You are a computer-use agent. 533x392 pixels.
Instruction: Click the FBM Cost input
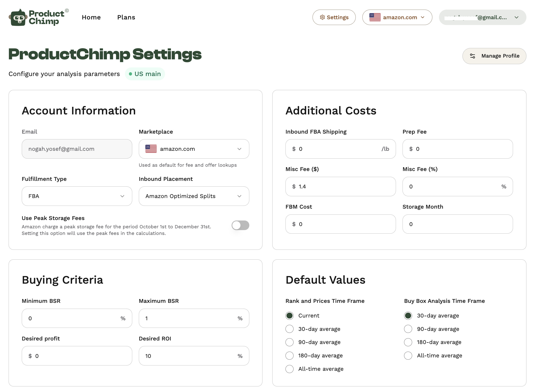pos(341,224)
